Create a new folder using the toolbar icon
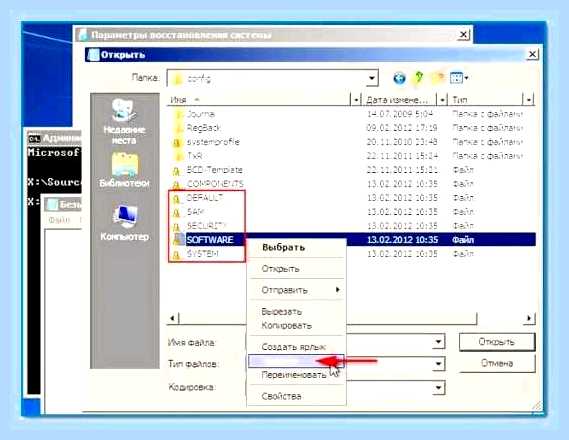This screenshot has height=440, width=569. point(438,78)
